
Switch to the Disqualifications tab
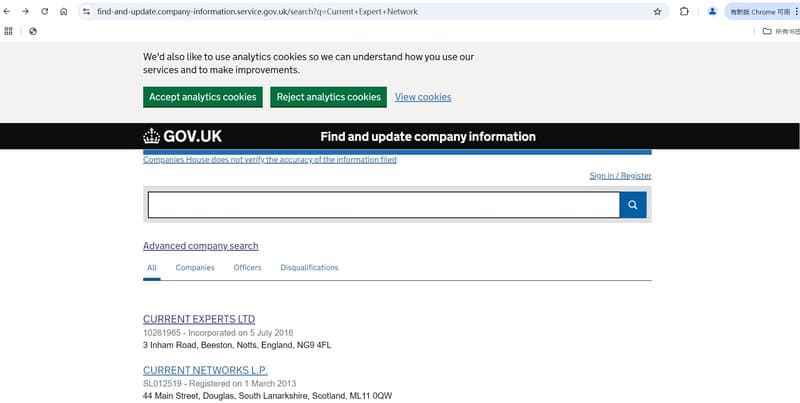coord(309,267)
